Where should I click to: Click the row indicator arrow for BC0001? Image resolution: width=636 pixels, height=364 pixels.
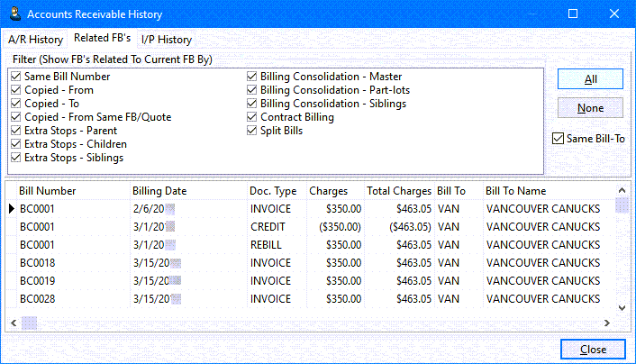12,208
